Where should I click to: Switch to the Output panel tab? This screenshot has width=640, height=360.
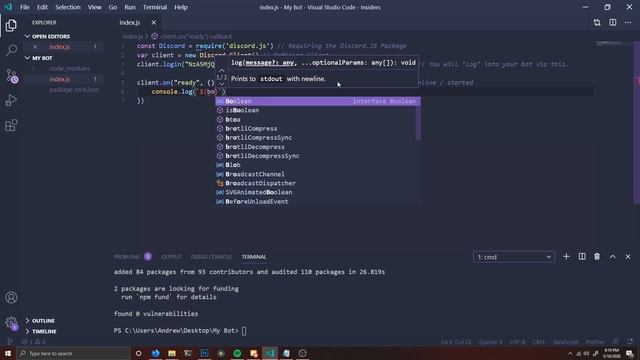(171, 257)
